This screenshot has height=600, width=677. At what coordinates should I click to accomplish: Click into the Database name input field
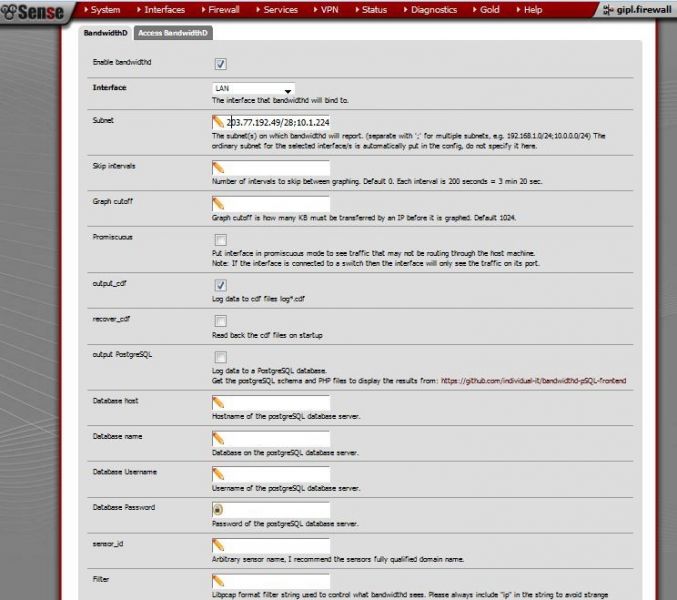point(271,439)
